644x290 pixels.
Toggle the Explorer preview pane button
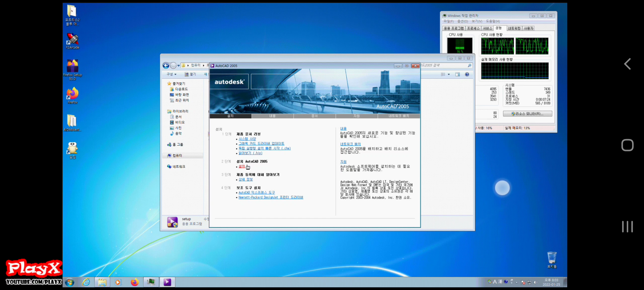(x=458, y=74)
